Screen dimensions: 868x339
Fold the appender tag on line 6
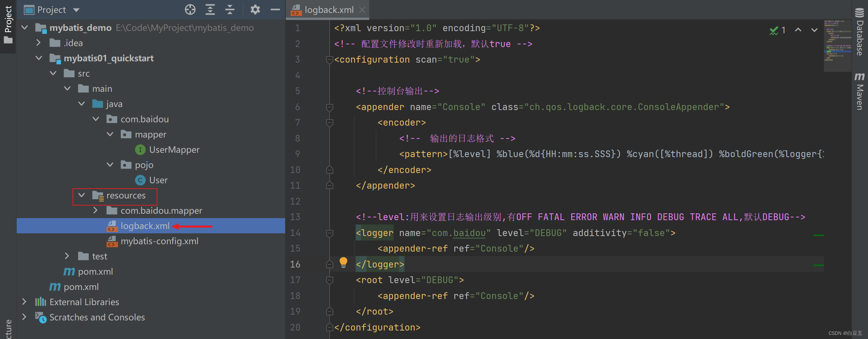click(329, 107)
